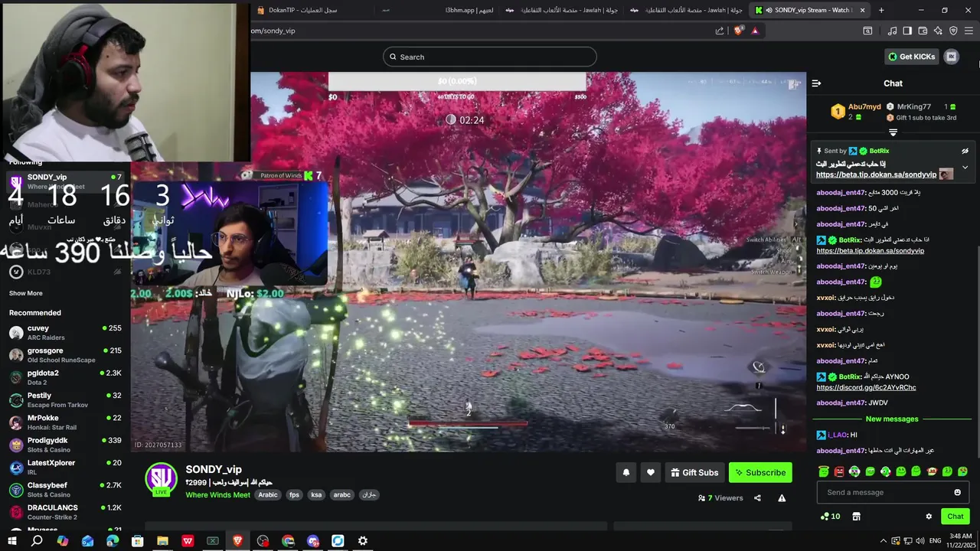Open chat settings gear icon
The width and height of the screenshot is (980, 551).
pos(929,517)
